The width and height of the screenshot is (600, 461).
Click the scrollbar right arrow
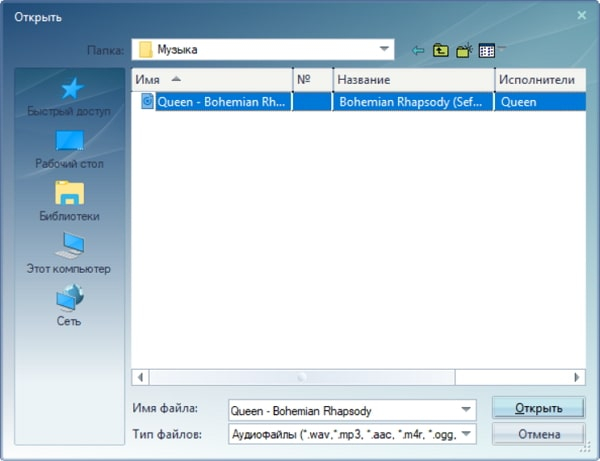(577, 377)
